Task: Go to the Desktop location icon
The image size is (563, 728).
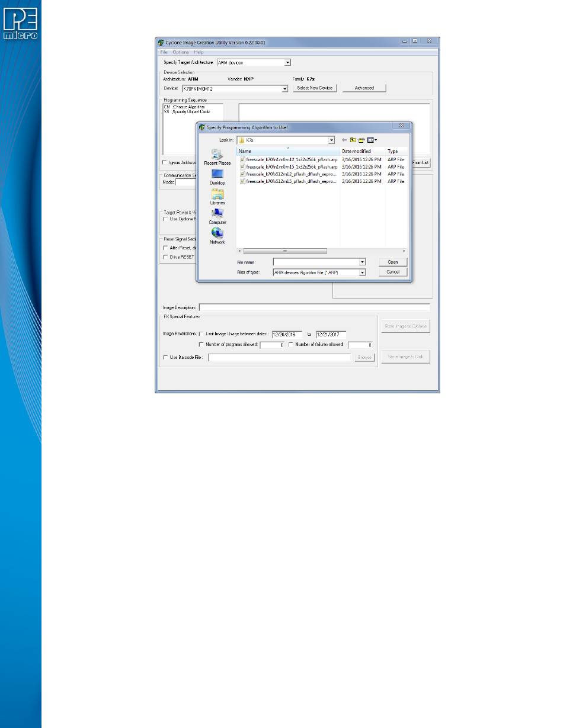Action: [217, 177]
